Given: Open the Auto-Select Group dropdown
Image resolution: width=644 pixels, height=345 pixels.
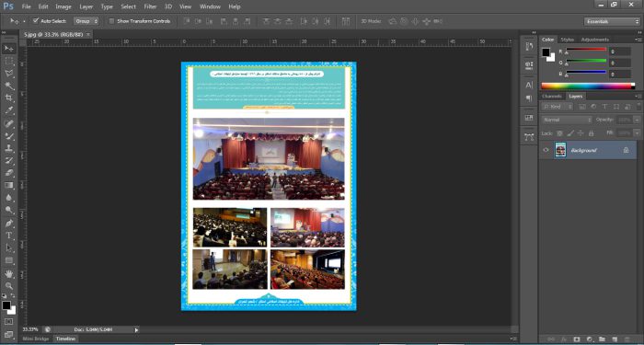Looking at the screenshot, I should pyautogui.click(x=86, y=21).
